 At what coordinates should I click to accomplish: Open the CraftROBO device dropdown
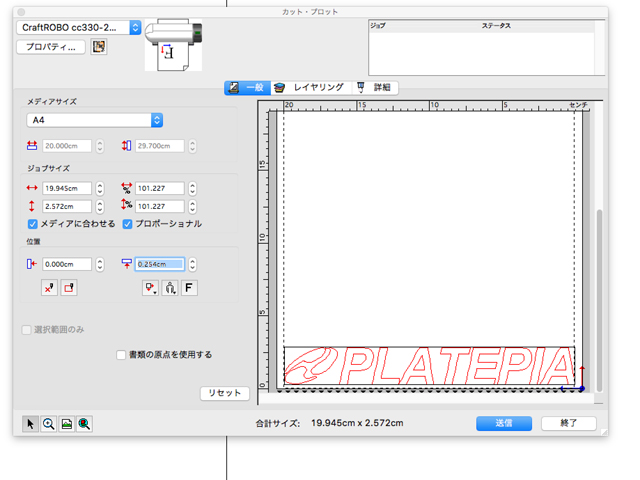tap(134, 27)
